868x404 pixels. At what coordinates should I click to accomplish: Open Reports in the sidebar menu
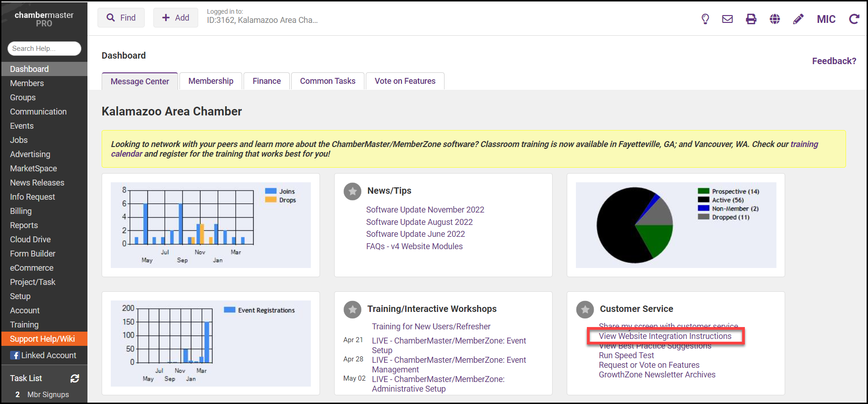(x=24, y=225)
